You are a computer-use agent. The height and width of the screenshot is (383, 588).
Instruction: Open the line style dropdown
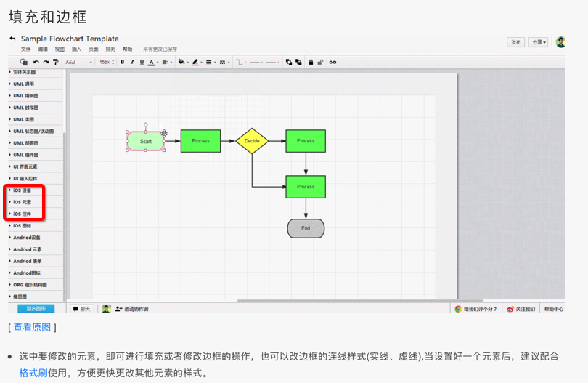click(224, 62)
